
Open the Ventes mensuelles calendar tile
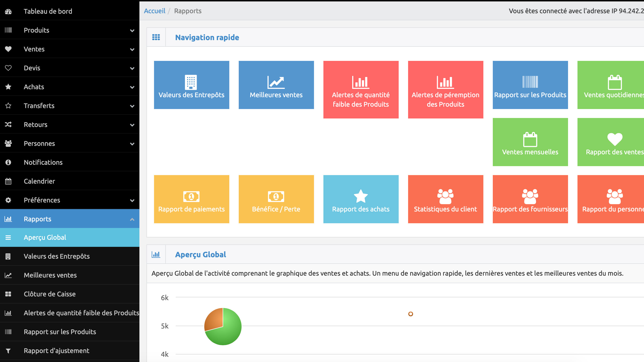coord(530,142)
